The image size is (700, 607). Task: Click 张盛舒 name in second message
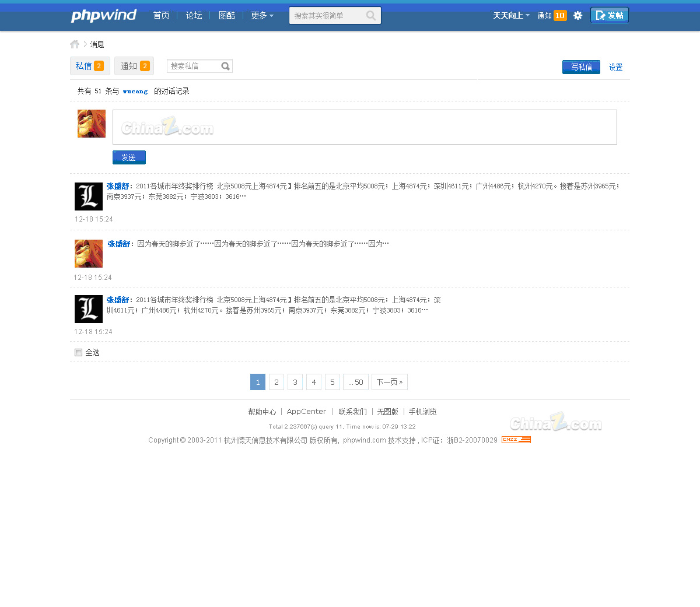point(119,244)
